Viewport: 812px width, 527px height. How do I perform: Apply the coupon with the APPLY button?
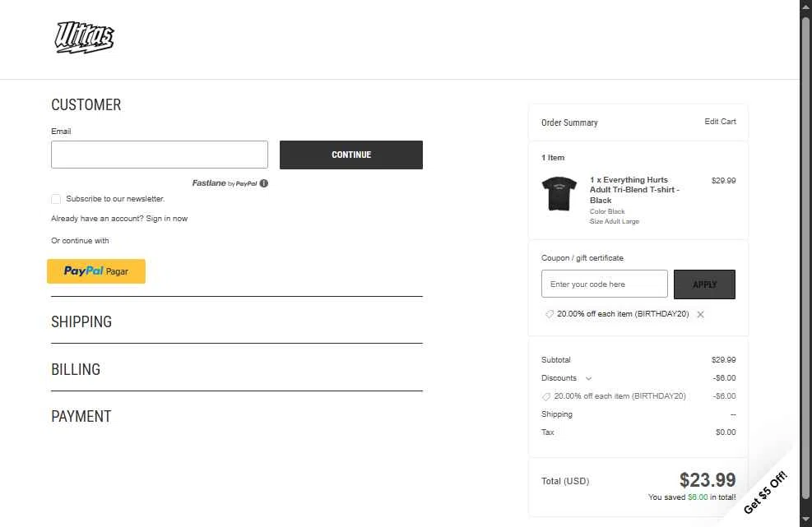tap(704, 284)
